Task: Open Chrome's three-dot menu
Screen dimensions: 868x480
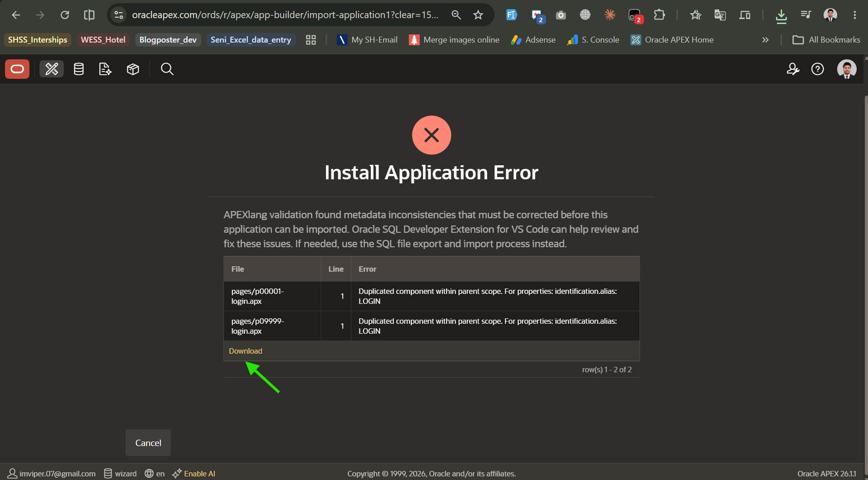Action: pos(855,15)
